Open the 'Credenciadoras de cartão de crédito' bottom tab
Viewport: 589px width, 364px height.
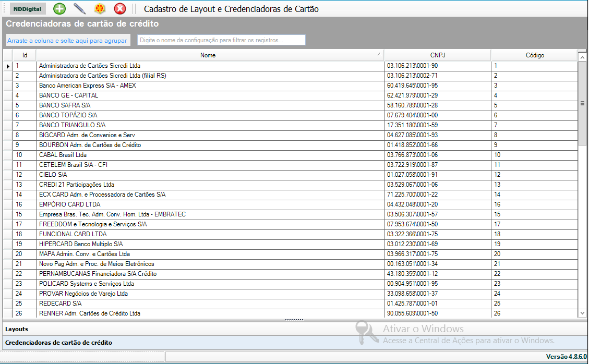(294, 343)
